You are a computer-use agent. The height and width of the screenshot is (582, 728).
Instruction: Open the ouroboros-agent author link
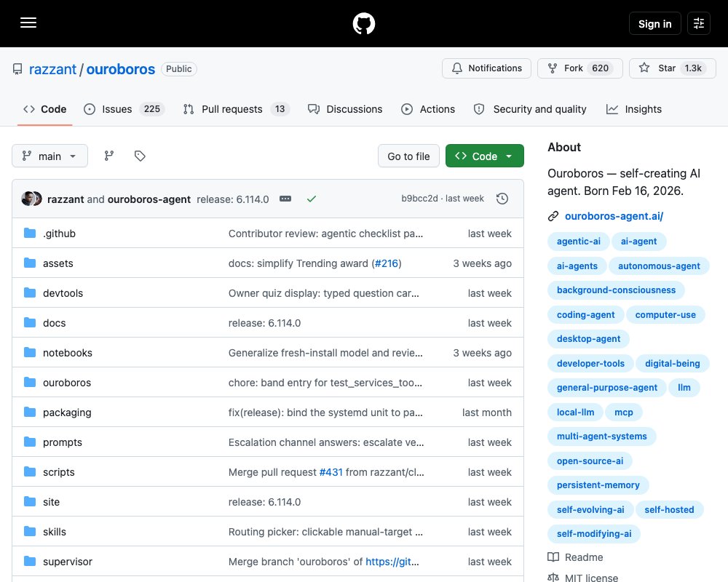click(x=149, y=199)
